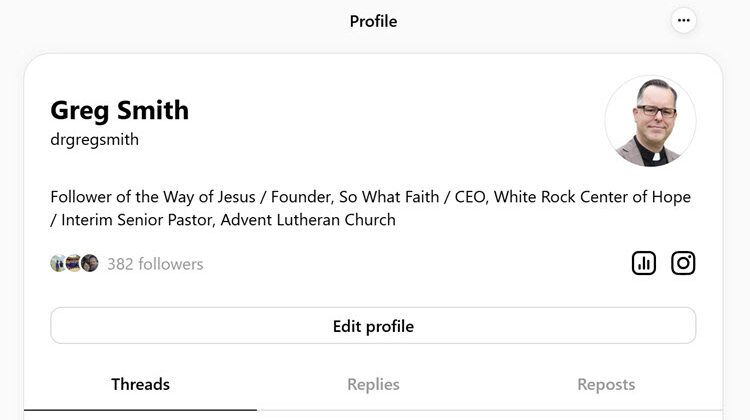Open the more options ellipsis menu
750x420 pixels.
click(x=684, y=20)
